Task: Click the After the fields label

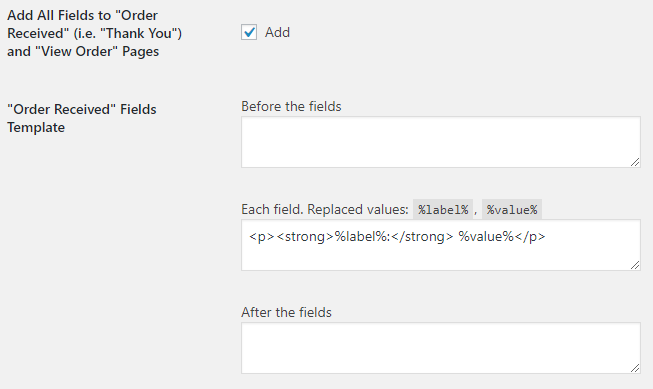Action: tap(286, 312)
